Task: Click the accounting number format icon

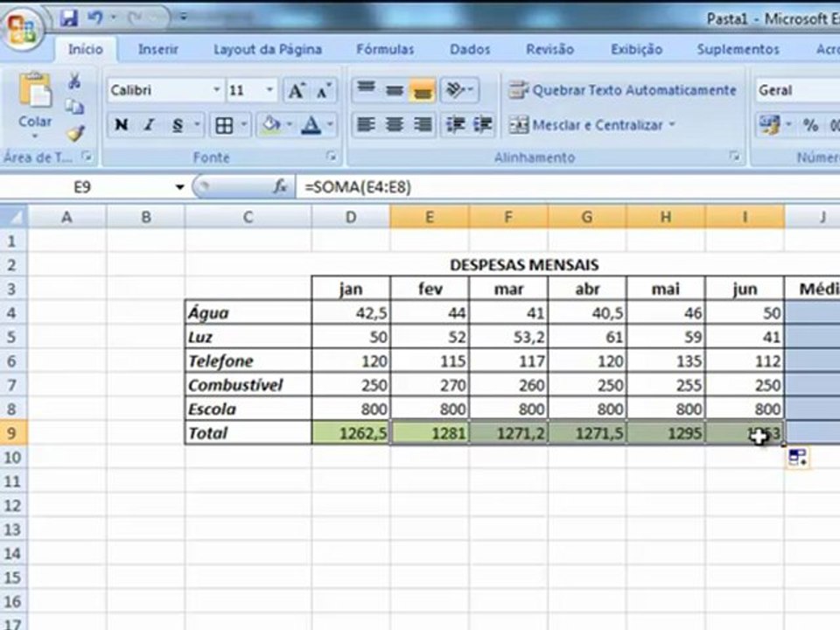Action: 769,125
